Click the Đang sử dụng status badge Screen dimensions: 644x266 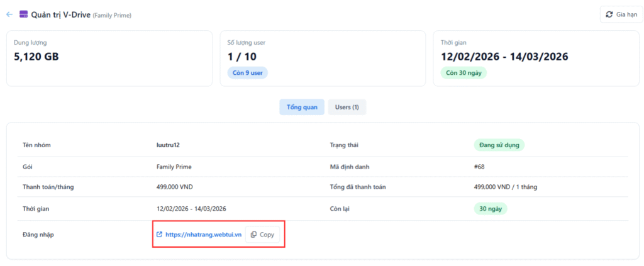point(499,145)
